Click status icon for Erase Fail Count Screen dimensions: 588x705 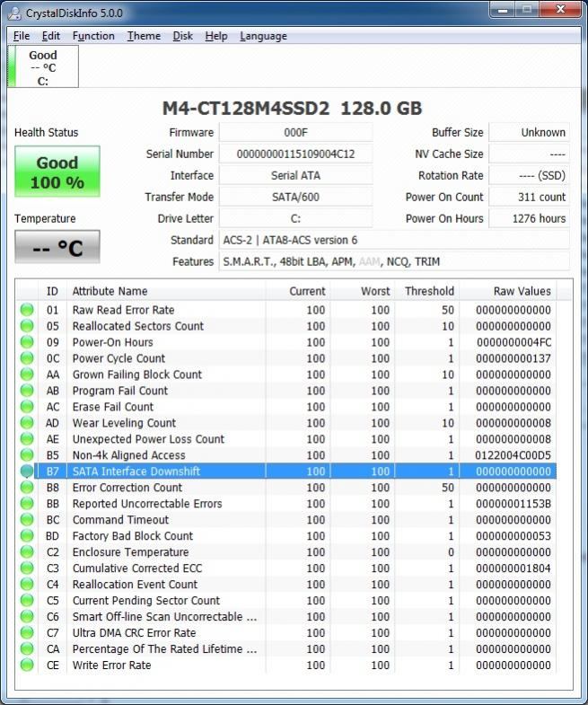click(x=27, y=407)
